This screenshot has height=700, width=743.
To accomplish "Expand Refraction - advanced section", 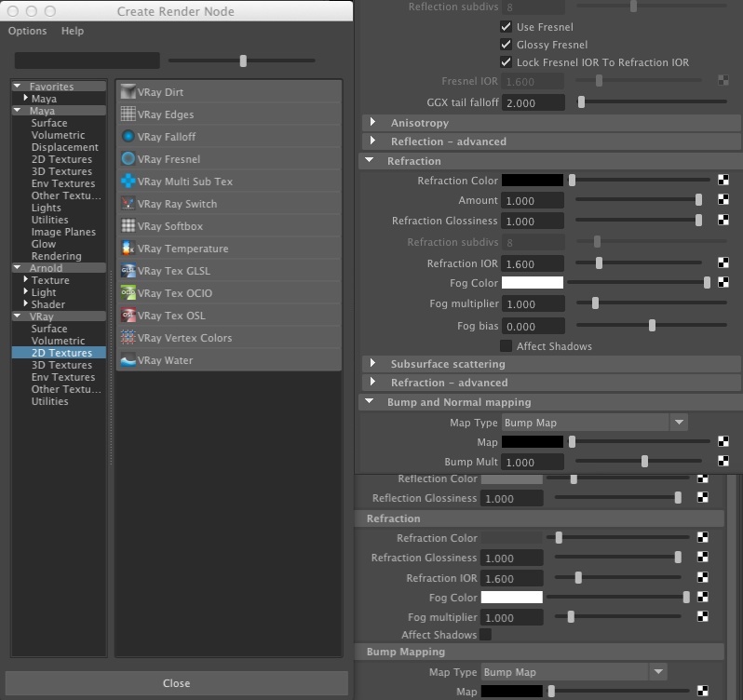I will tap(373, 382).
